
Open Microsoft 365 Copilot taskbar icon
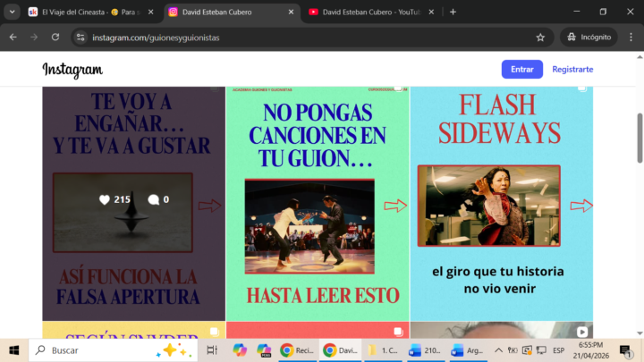tap(264, 350)
